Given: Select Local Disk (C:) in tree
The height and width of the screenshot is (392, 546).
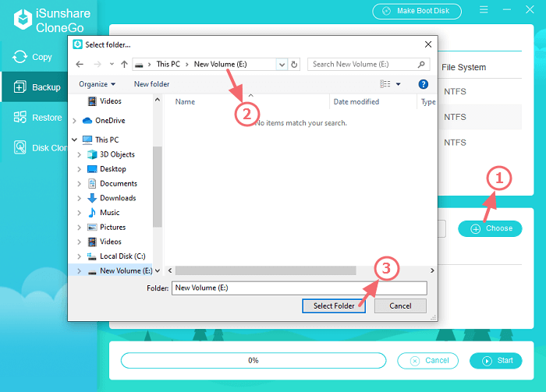Looking at the screenshot, I should (116, 256).
